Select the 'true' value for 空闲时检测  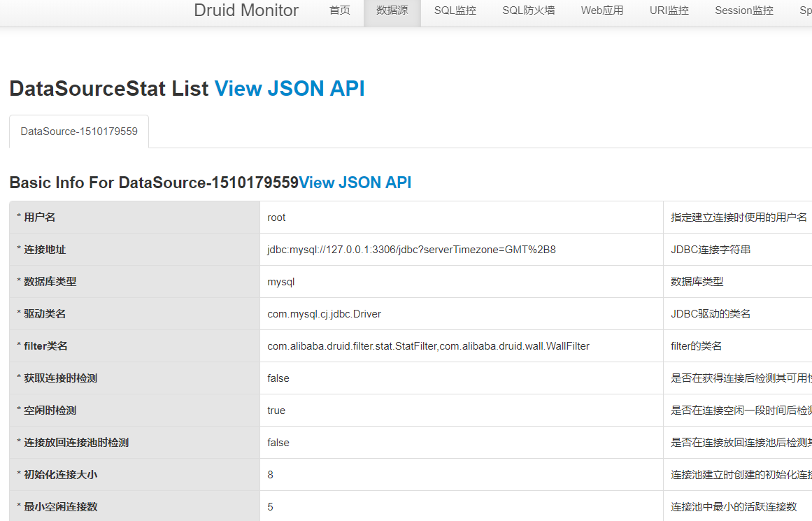tap(276, 411)
